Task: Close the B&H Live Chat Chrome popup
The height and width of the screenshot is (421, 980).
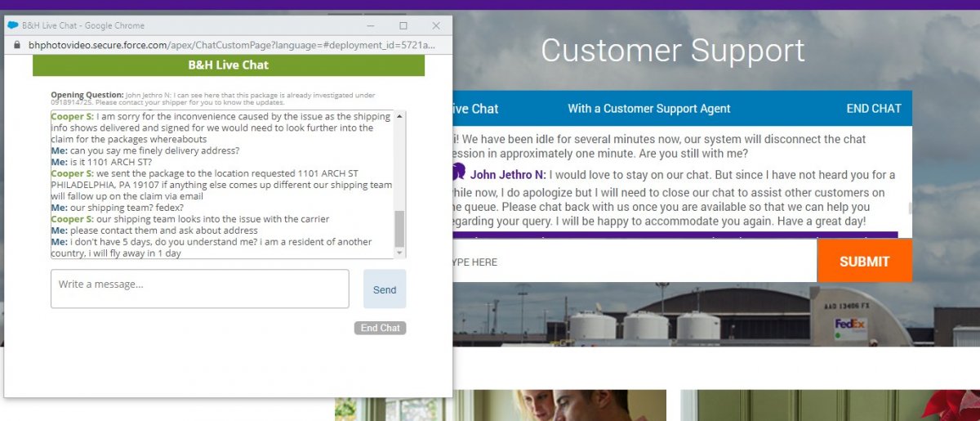Action: point(436,25)
